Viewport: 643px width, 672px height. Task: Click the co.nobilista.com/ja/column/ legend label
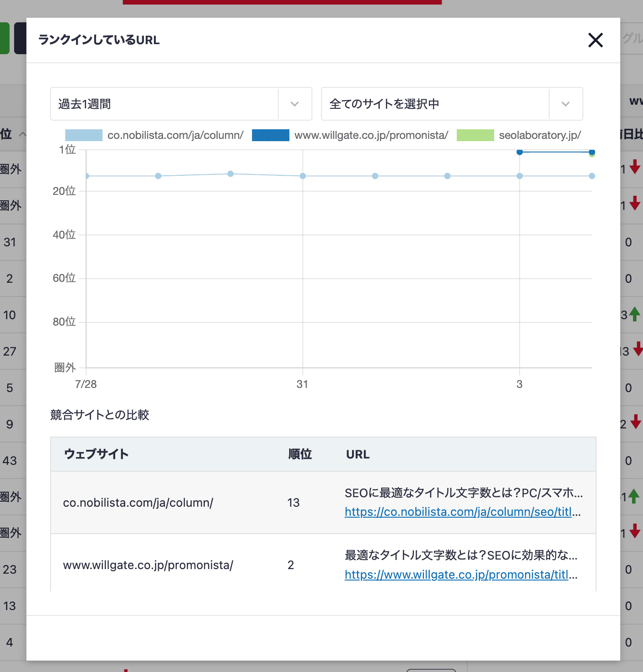(x=175, y=135)
